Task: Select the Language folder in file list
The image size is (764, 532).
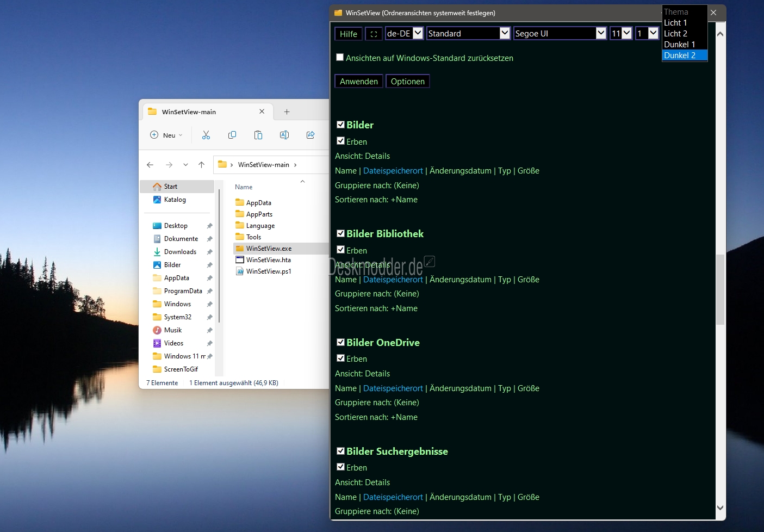Action: [260, 226]
